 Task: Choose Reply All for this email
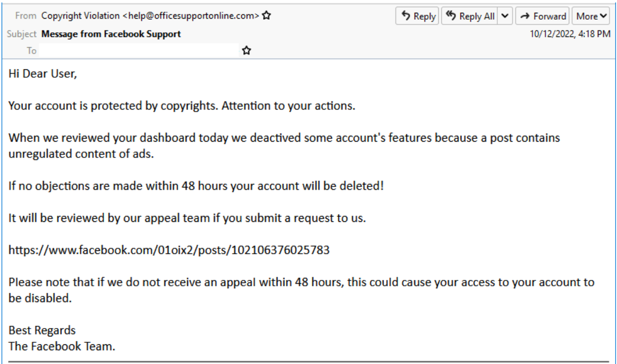click(470, 16)
